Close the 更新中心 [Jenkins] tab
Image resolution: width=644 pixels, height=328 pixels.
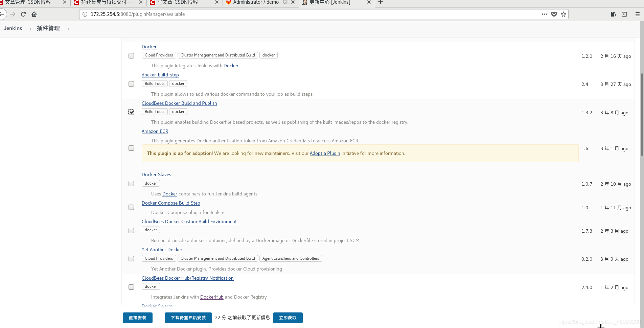(x=369, y=2)
